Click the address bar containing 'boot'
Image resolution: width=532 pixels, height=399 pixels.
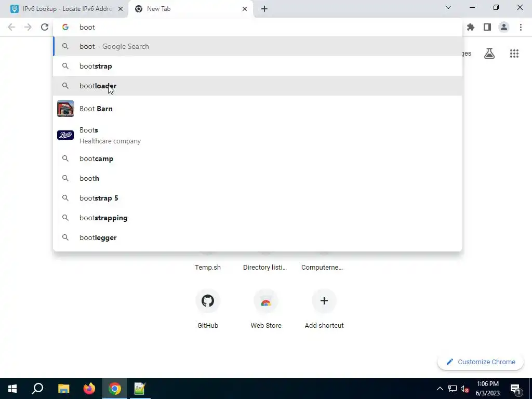(x=258, y=27)
